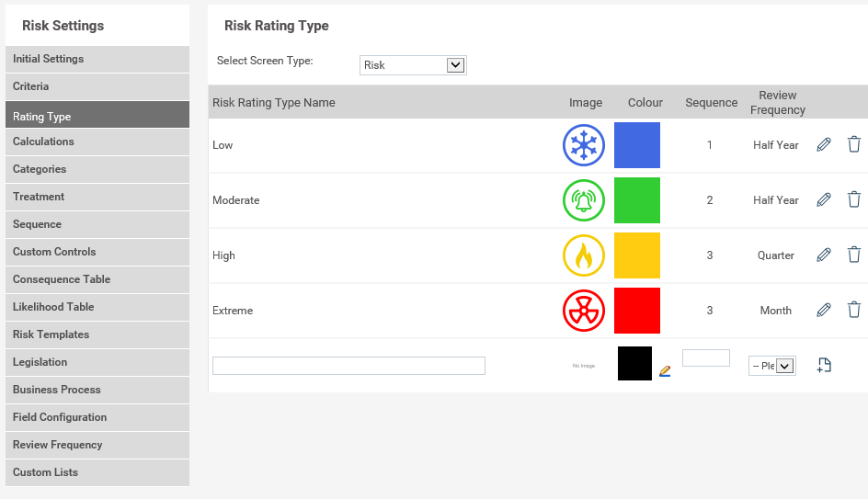Click the new Risk Rating Type Name field
The image size is (868, 499).
(348, 366)
